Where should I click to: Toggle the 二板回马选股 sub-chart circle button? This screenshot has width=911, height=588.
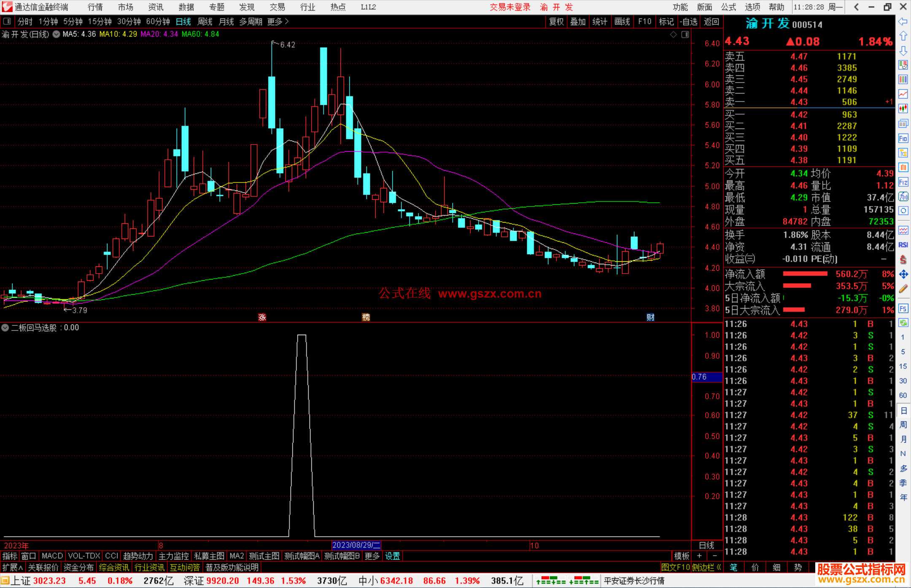(x=5, y=328)
